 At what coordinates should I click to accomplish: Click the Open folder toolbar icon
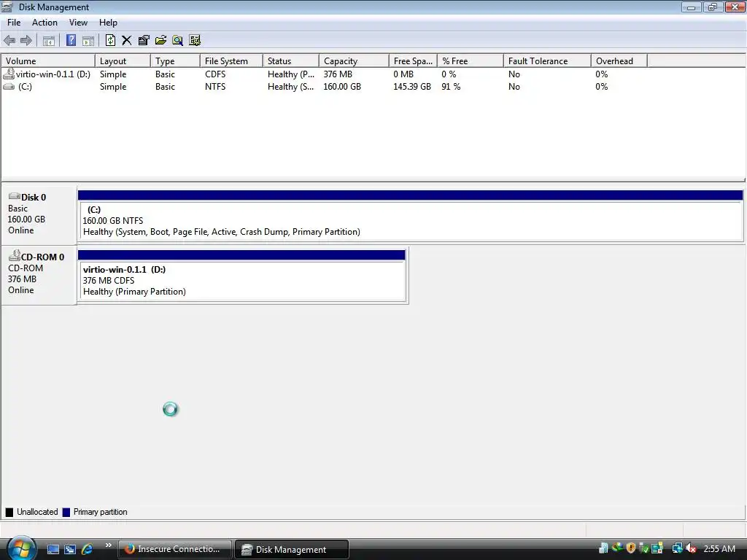point(160,41)
